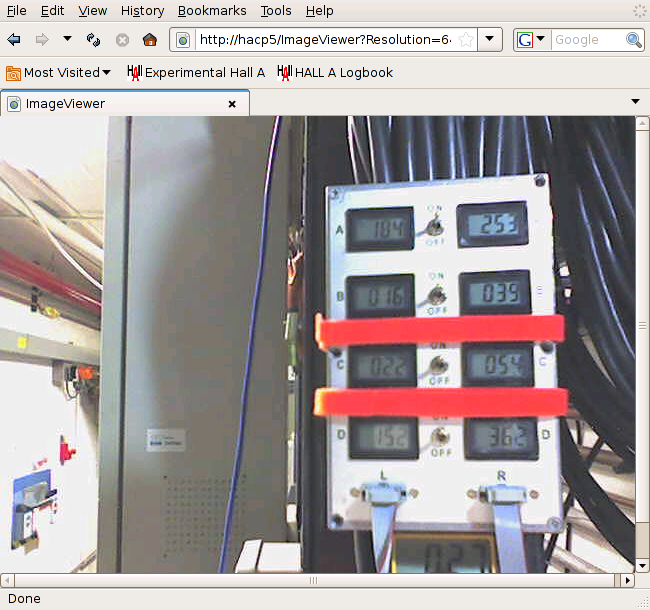
Task: Click the URL address field
Action: coord(325,40)
